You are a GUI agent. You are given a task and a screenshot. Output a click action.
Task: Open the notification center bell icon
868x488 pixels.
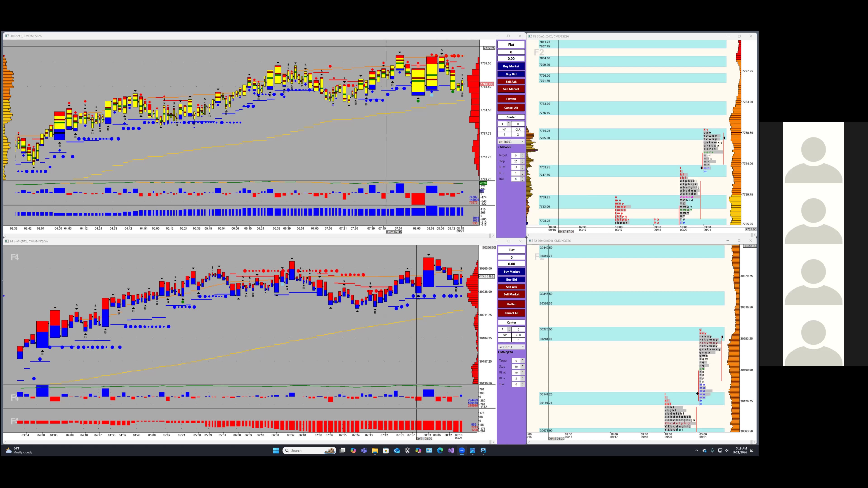(752, 451)
